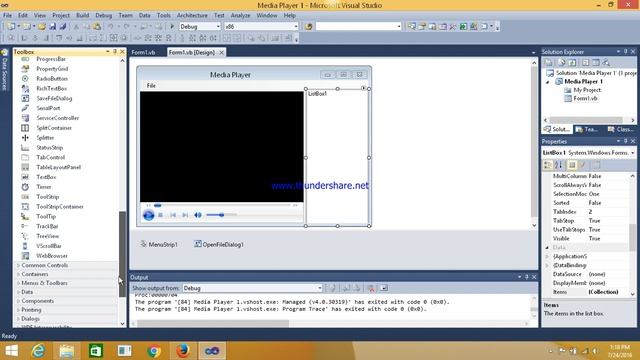640x360 pixels.
Task: Click Categorized view icon in Properties
Action: coord(548,165)
